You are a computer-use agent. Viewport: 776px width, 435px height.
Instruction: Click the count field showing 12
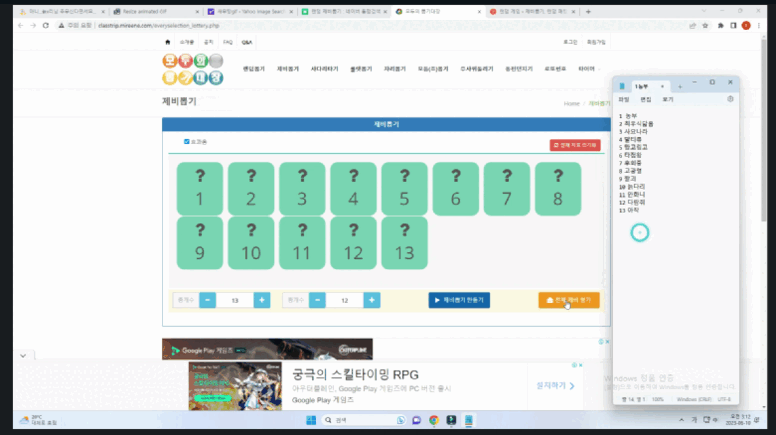click(x=344, y=300)
